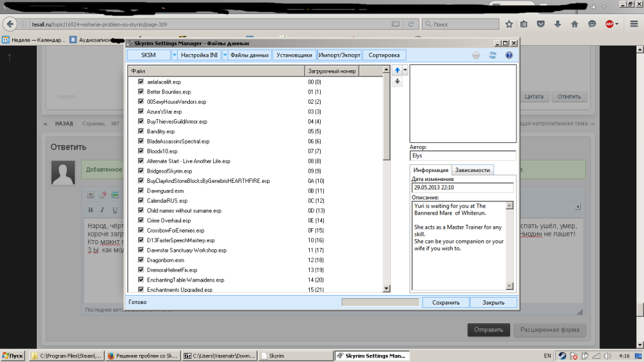This screenshot has height=362, width=644.
Task: Sort by Загрузочный номер column header
Action: point(332,71)
